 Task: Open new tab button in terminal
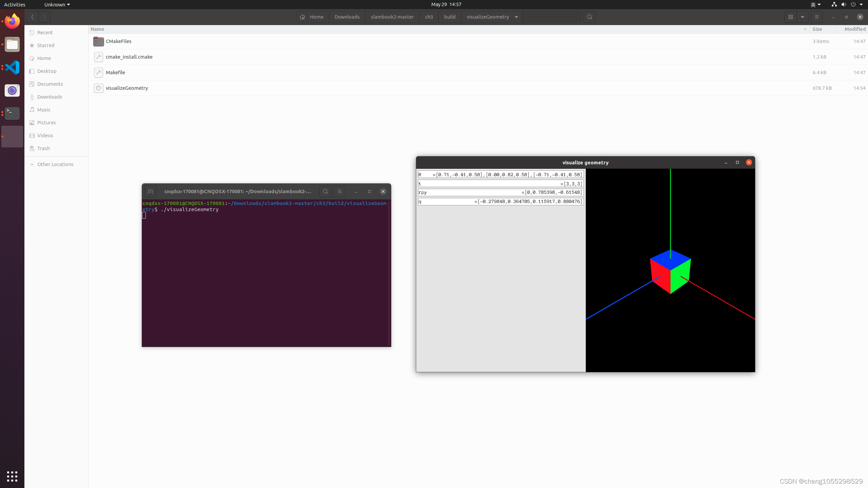click(x=150, y=191)
